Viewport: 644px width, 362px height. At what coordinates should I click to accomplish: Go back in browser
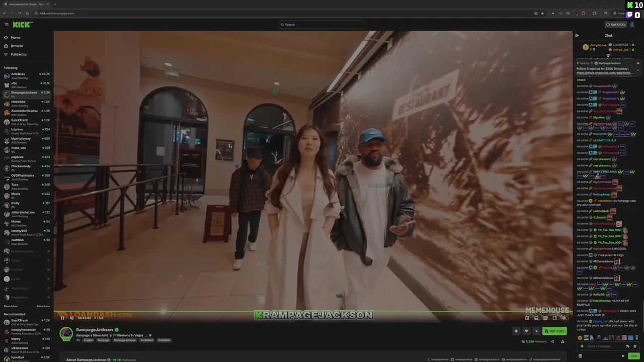click(5, 13)
